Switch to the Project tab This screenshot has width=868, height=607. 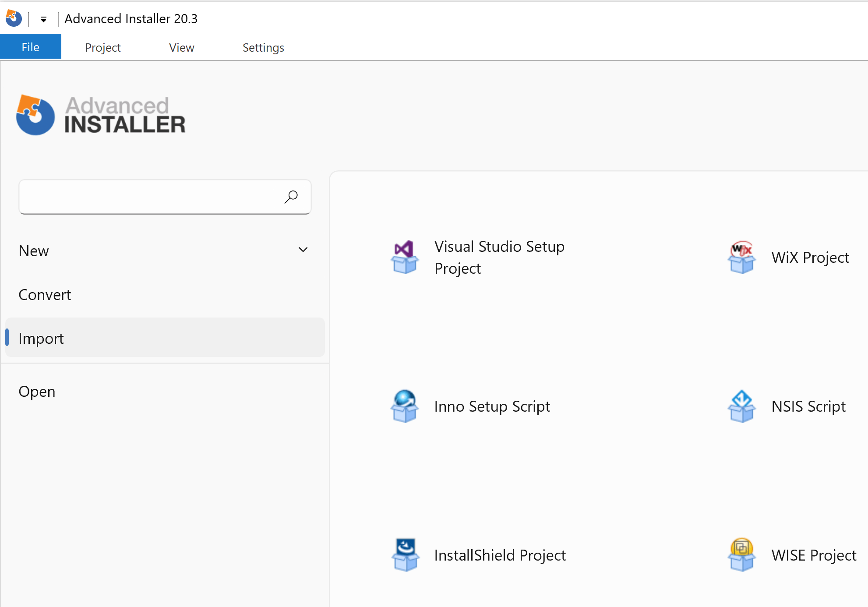point(102,47)
